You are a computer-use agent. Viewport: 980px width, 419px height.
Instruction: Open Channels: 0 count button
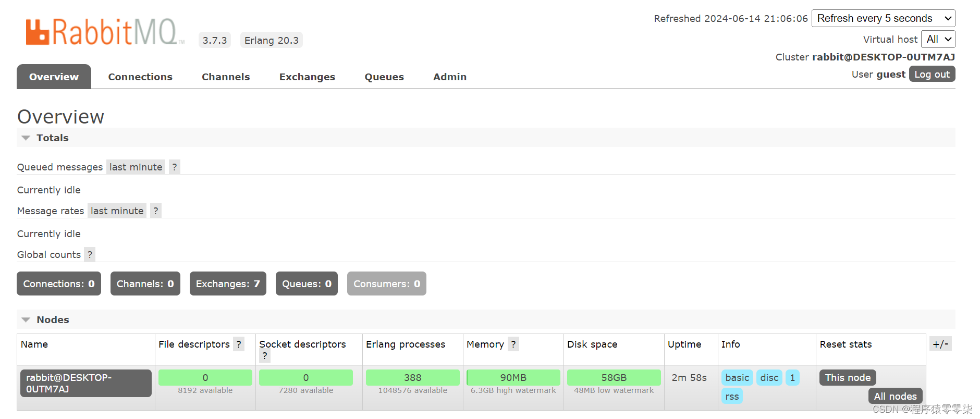tap(145, 284)
